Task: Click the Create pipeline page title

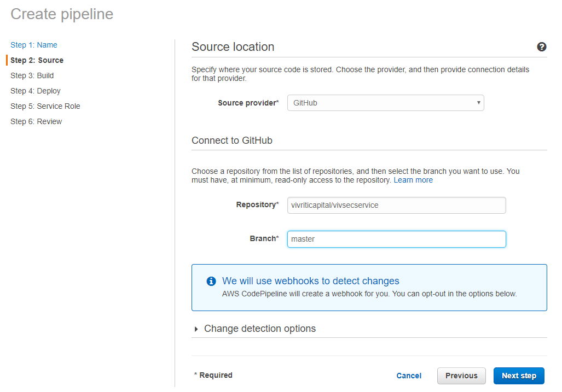Action: click(62, 14)
